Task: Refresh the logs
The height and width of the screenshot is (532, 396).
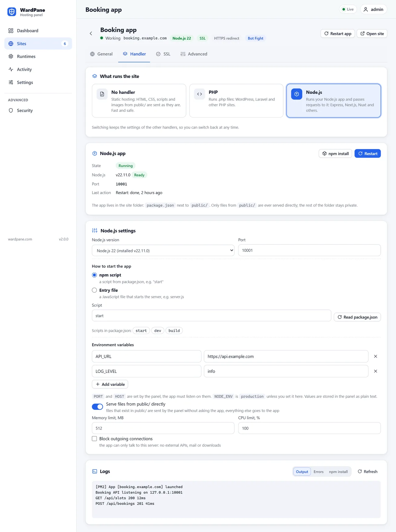Action: (368, 471)
